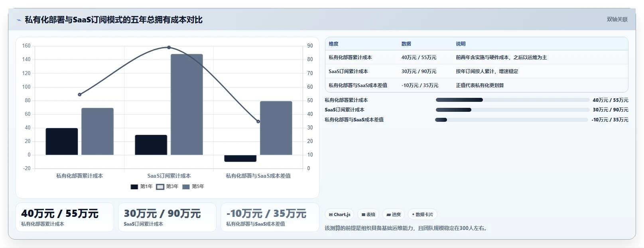Click the line peak point above SaaS订阅累计成本
644x248 pixels.
[x=169, y=48]
